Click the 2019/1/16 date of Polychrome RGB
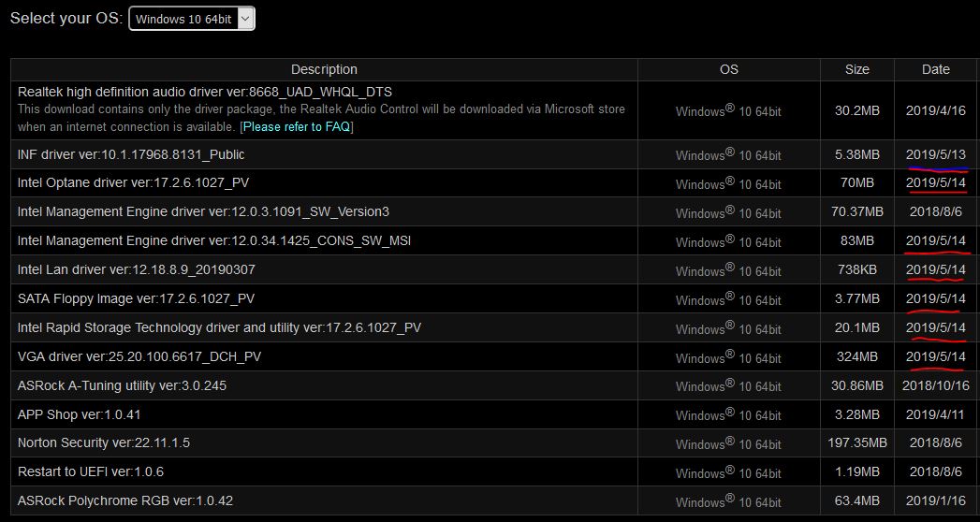The image size is (980, 522). coord(936,500)
